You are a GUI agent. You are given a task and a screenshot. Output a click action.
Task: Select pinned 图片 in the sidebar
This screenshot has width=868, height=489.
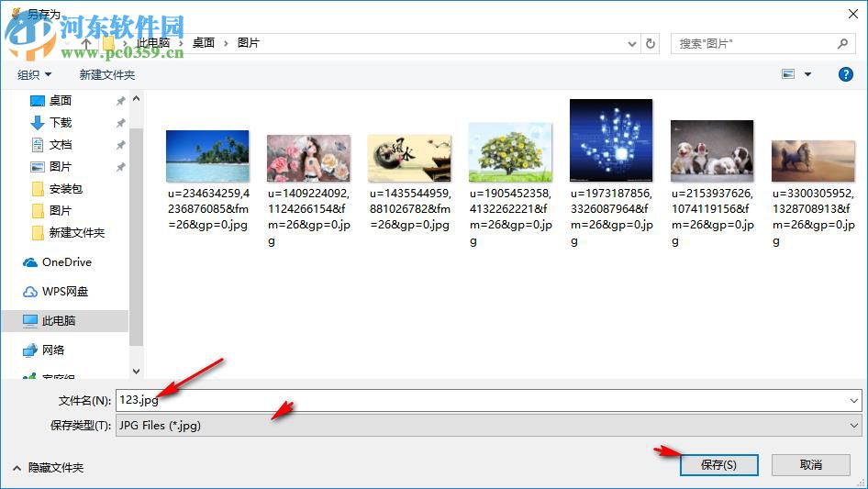pos(61,167)
